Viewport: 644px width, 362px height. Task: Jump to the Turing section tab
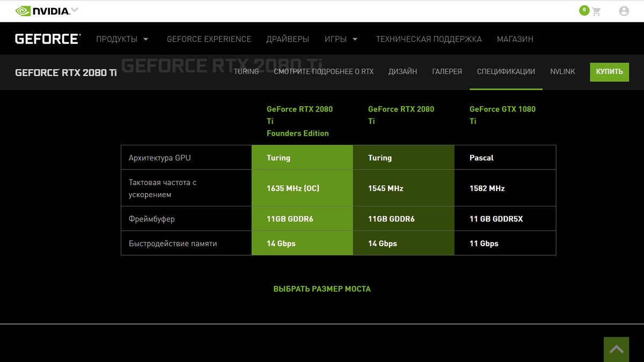[x=246, y=71]
